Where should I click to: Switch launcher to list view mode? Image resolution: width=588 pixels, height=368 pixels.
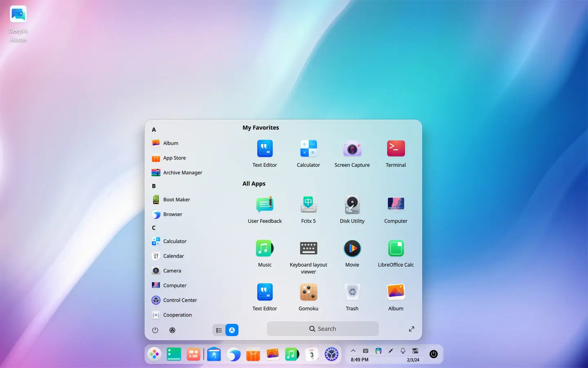pyautogui.click(x=219, y=330)
